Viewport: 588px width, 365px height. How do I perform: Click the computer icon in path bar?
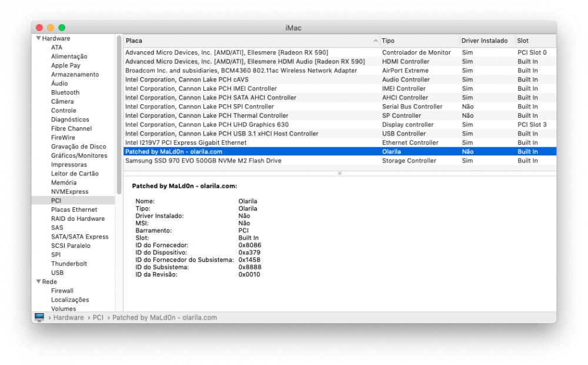(x=39, y=317)
